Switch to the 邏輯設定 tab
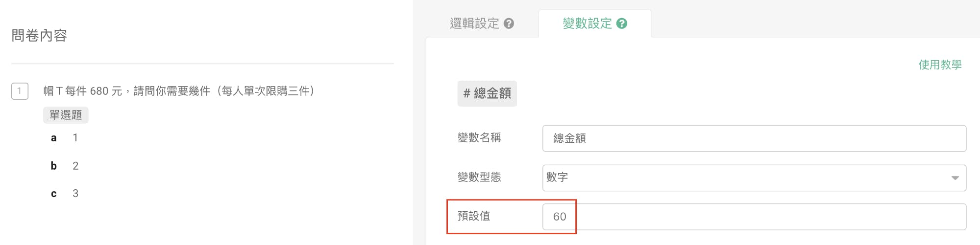The width and height of the screenshot is (980, 245). coord(474,23)
